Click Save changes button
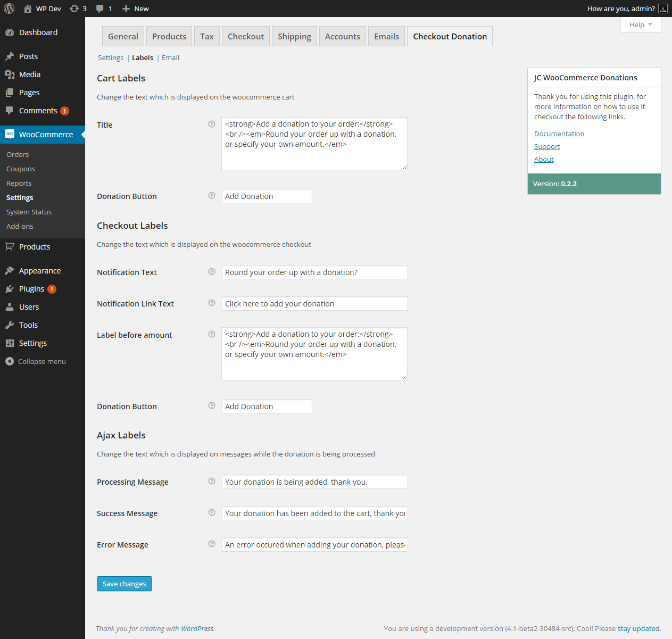This screenshot has height=639, width=672. tap(125, 584)
